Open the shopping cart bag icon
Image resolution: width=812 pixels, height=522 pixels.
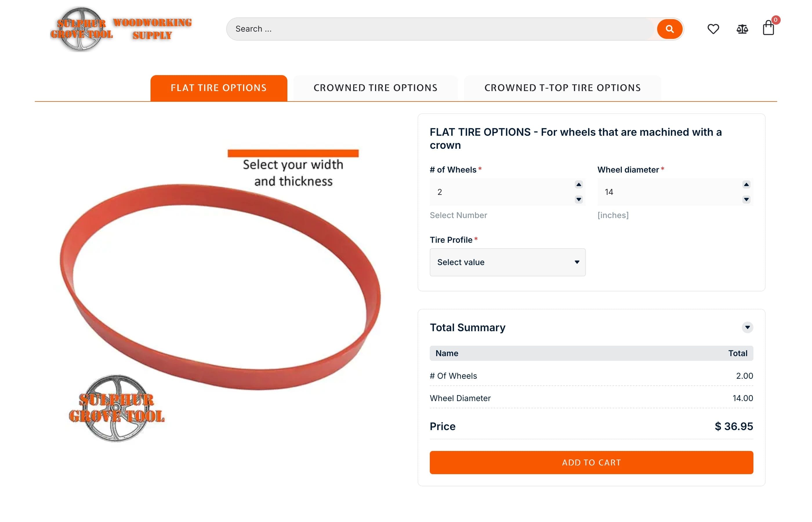click(x=768, y=28)
